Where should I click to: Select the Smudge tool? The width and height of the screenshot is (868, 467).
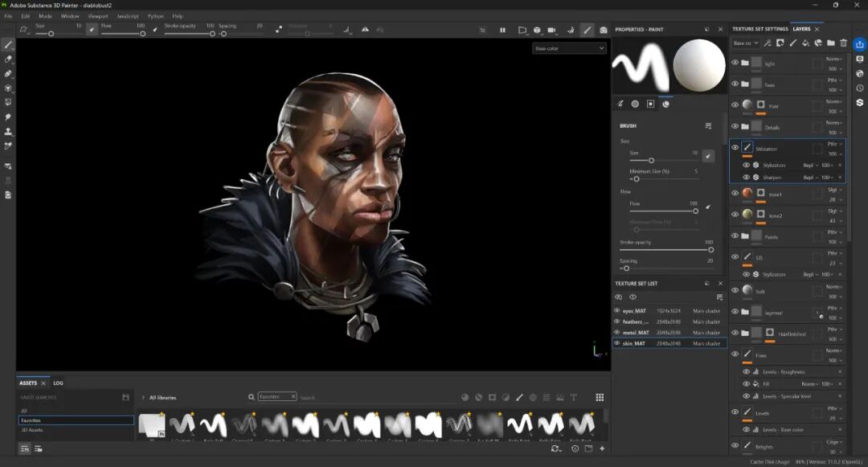pyautogui.click(x=8, y=117)
